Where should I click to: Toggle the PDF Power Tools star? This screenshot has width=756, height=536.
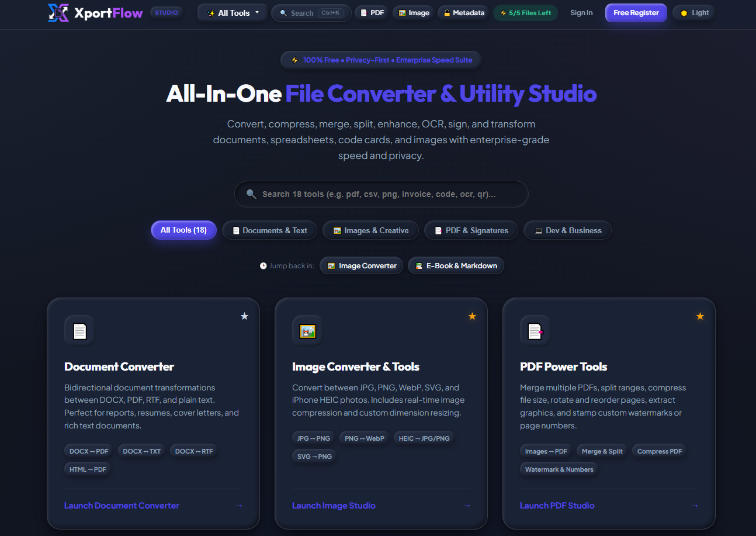tap(700, 316)
